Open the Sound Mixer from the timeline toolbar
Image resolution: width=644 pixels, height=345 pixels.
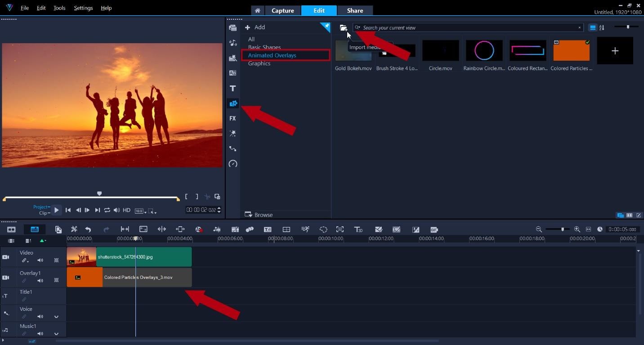click(x=217, y=229)
